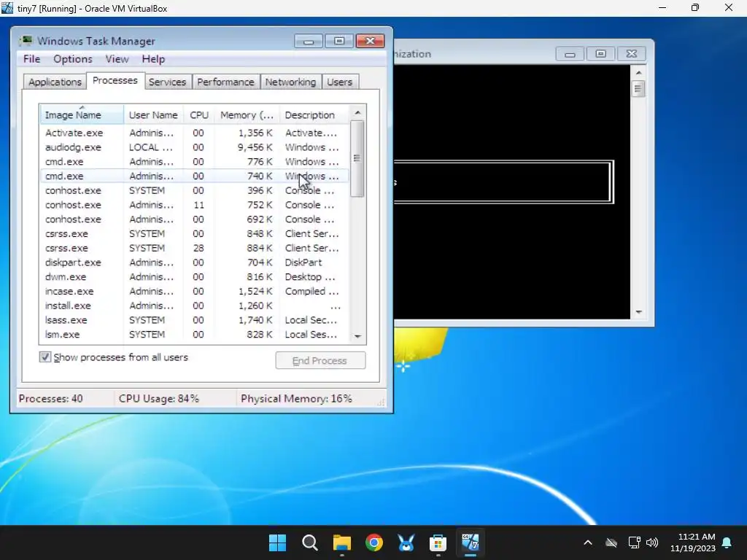Maximize the Windows Task Manager window
The width and height of the screenshot is (747, 560).
click(339, 41)
